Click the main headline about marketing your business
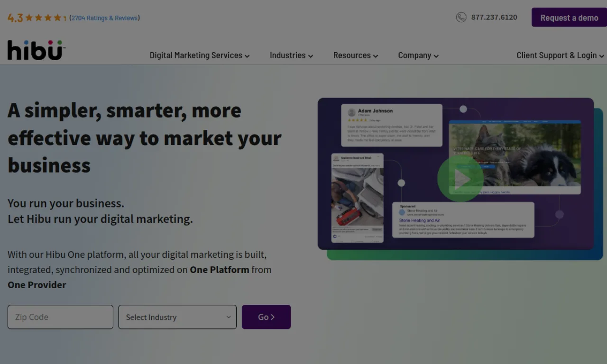 point(145,138)
